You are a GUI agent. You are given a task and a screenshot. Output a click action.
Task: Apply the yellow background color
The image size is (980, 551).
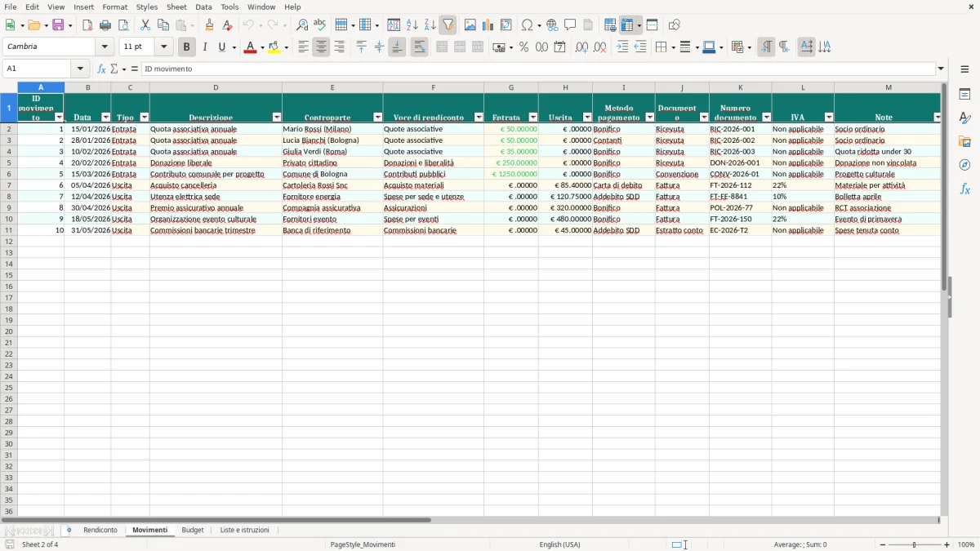tap(274, 47)
